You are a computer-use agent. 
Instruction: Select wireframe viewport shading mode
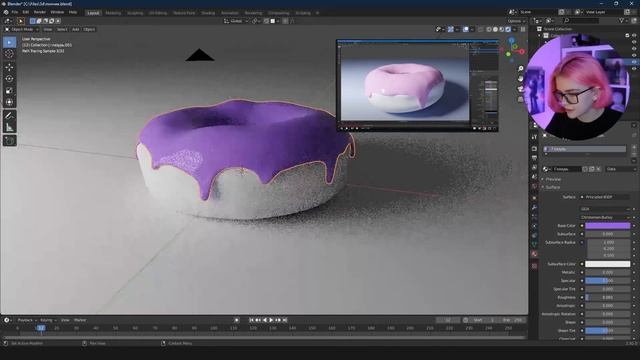click(x=489, y=29)
